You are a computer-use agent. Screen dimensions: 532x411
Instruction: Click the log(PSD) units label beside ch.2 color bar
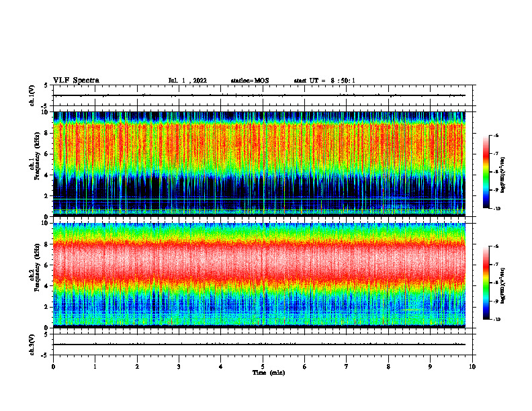[503, 285]
